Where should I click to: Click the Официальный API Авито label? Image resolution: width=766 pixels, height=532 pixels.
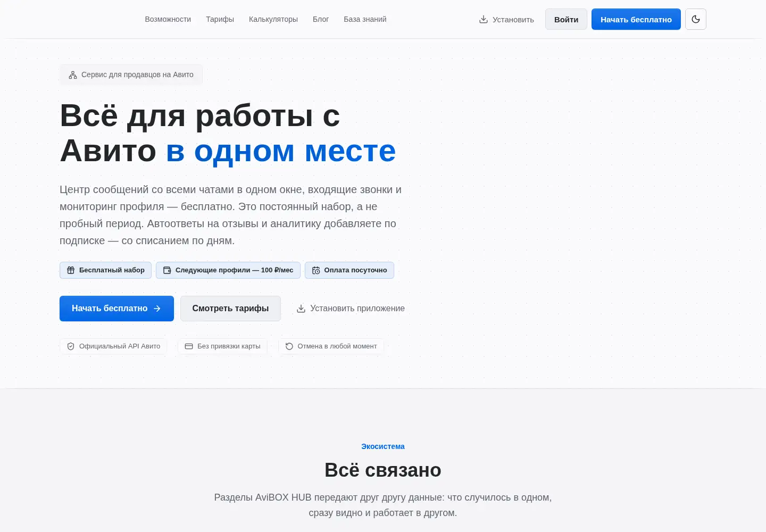click(120, 346)
